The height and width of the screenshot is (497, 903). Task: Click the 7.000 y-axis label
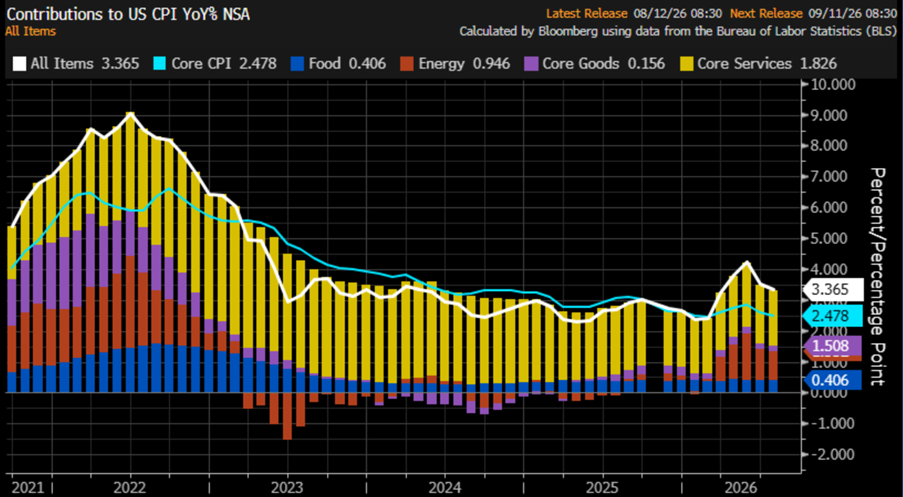830,177
